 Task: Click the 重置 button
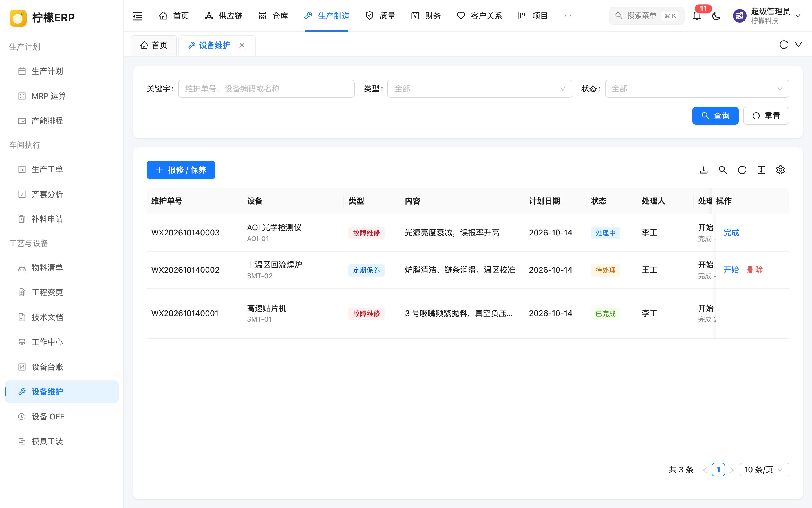(x=766, y=116)
